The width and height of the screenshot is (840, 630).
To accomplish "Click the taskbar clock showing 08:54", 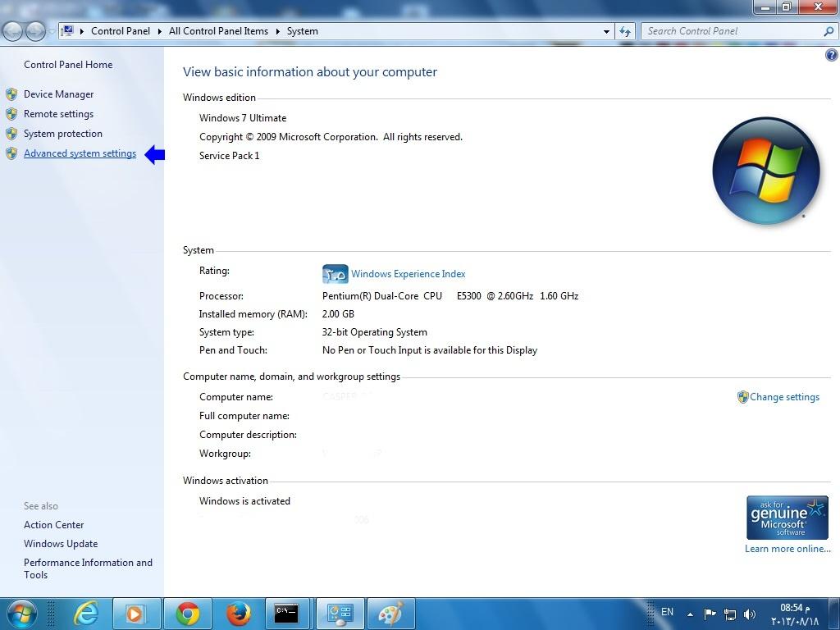I will (x=795, y=614).
